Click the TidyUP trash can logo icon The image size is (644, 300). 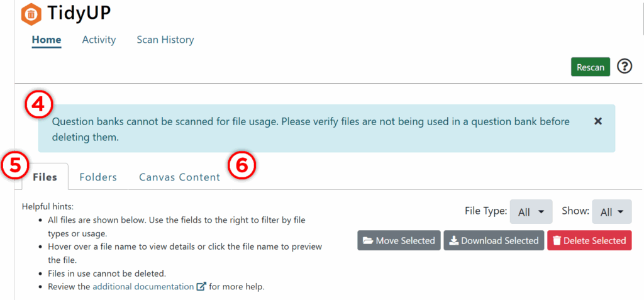pyautogui.click(x=31, y=14)
